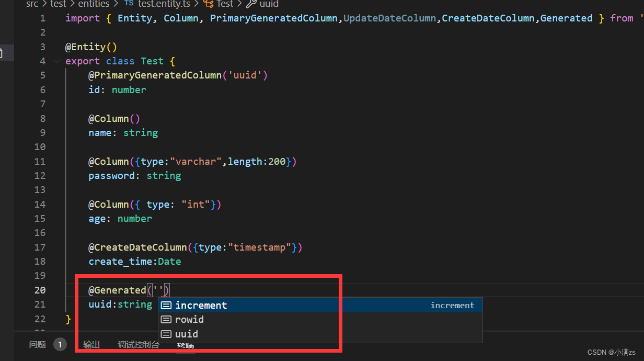The height and width of the screenshot is (361, 644).
Task: Click the '@Entity()' decorator on line 3
Action: pyautogui.click(x=91, y=47)
